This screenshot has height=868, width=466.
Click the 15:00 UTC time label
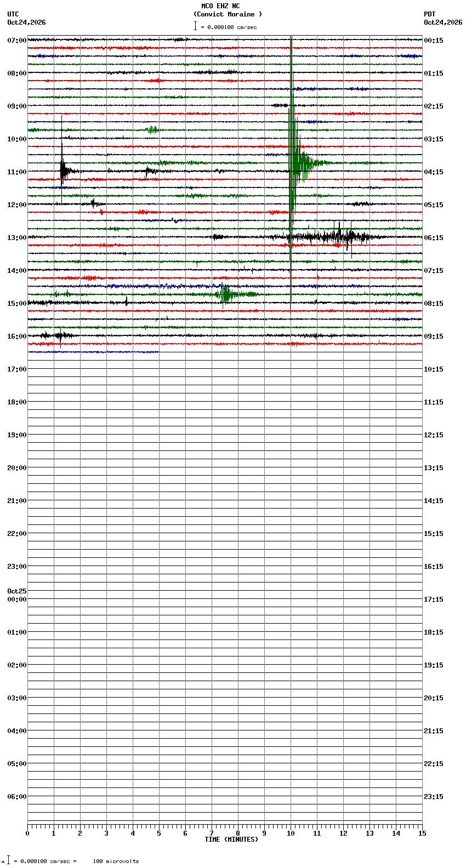coord(17,304)
